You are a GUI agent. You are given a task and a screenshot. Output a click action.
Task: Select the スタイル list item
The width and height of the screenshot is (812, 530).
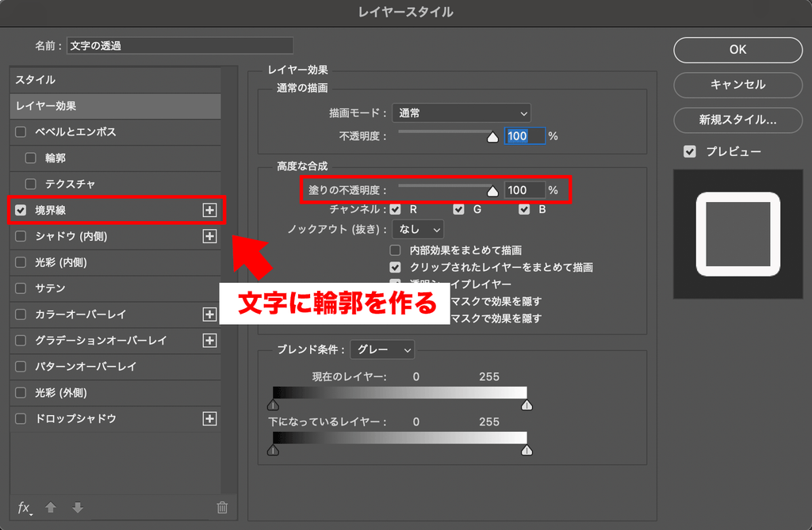click(116, 80)
